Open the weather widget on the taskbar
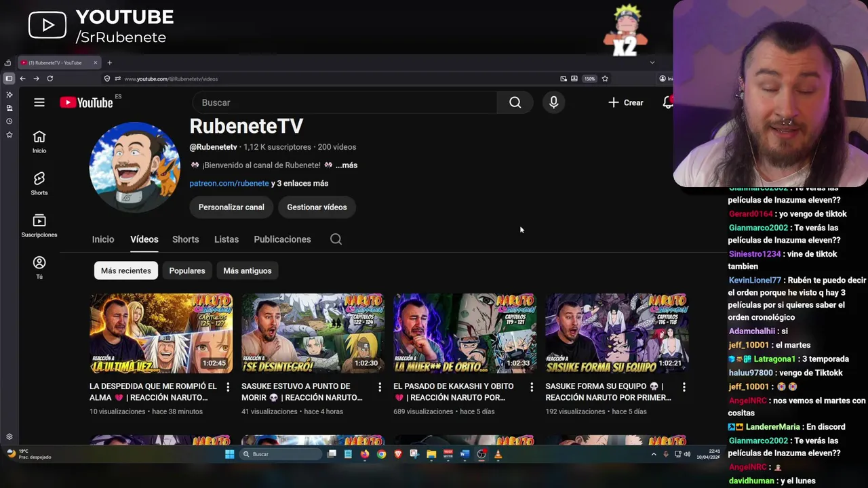 point(30,454)
